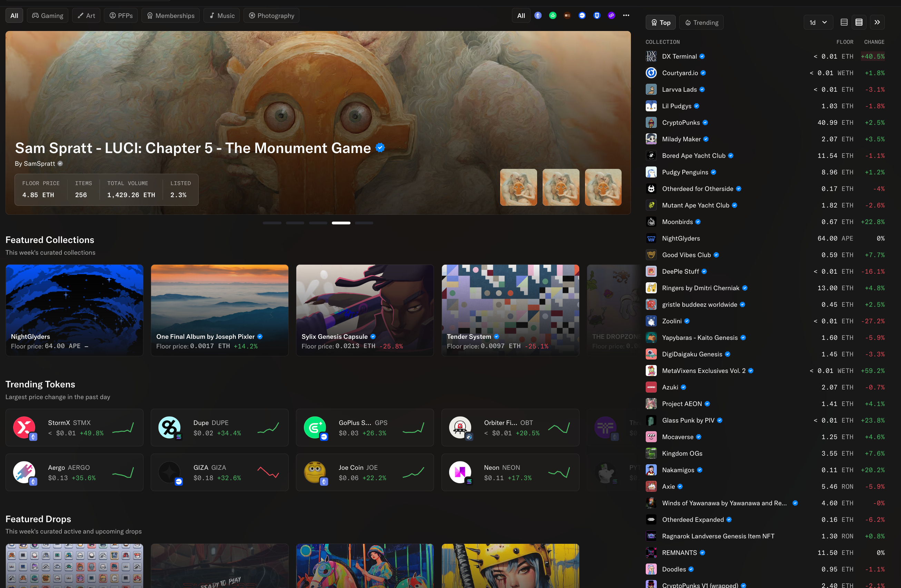The height and width of the screenshot is (588, 901).
Task: Go to last carousel slide indicator
Action: 364,223
